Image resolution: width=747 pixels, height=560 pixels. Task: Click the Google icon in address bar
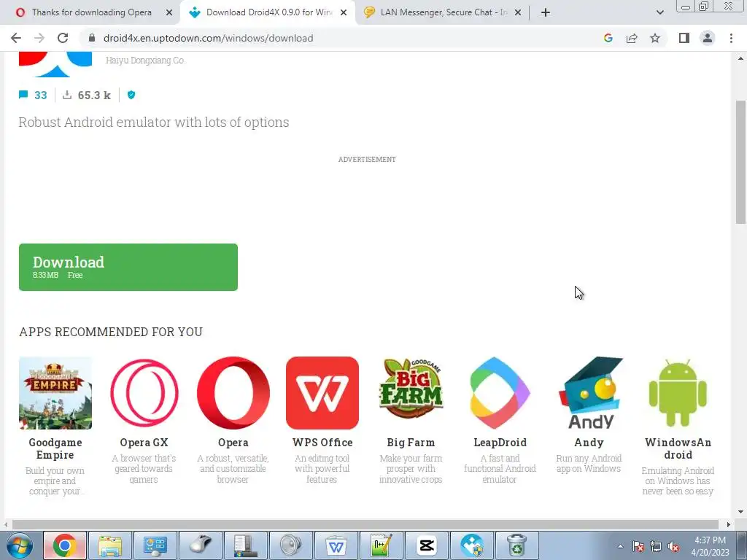[x=608, y=38]
